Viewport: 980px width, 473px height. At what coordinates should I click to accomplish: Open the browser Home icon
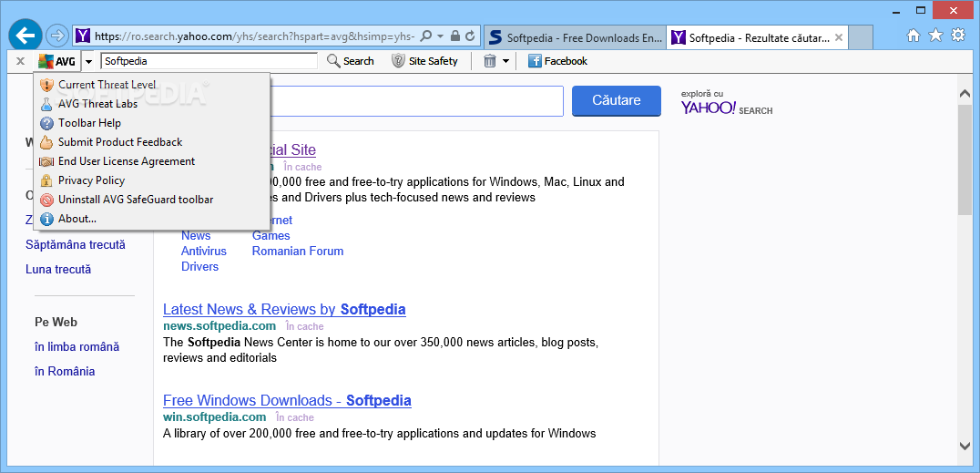point(914,36)
